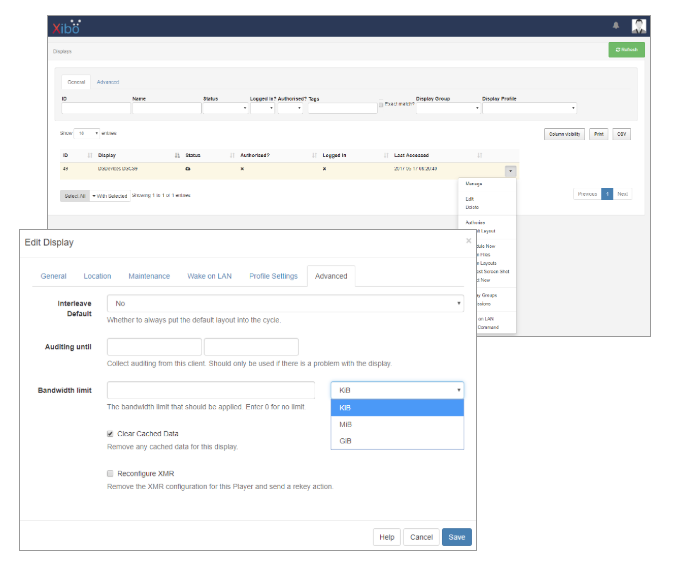The height and width of the screenshot is (564, 683).
Task: Switch to the Wake on LAN tab
Action: (209, 276)
